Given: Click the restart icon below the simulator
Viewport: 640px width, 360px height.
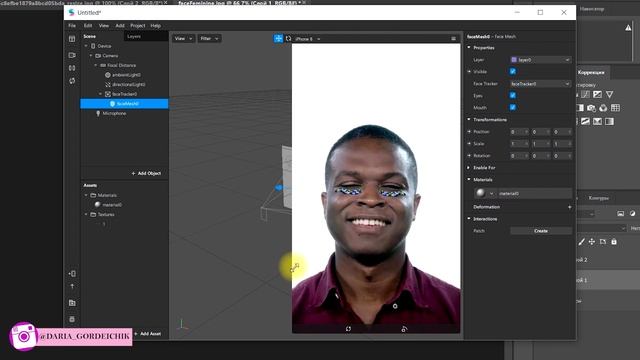Looking at the screenshot, I should pos(348,329).
